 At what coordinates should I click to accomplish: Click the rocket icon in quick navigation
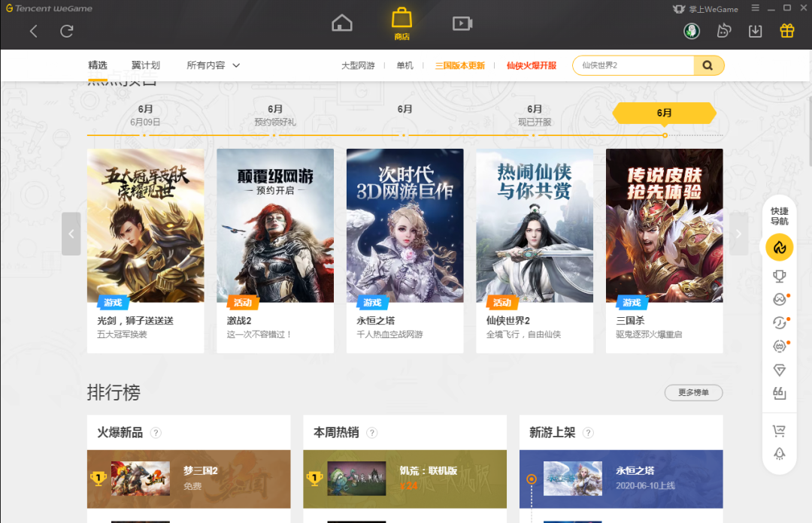point(780,454)
